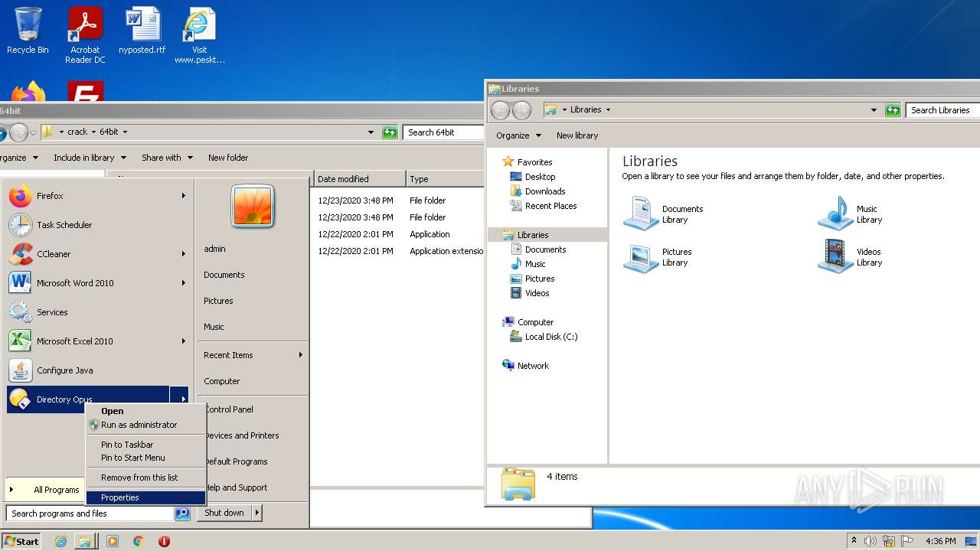Open Internet Explorer from taskbar
This screenshot has height=551, width=980.
coord(61,541)
